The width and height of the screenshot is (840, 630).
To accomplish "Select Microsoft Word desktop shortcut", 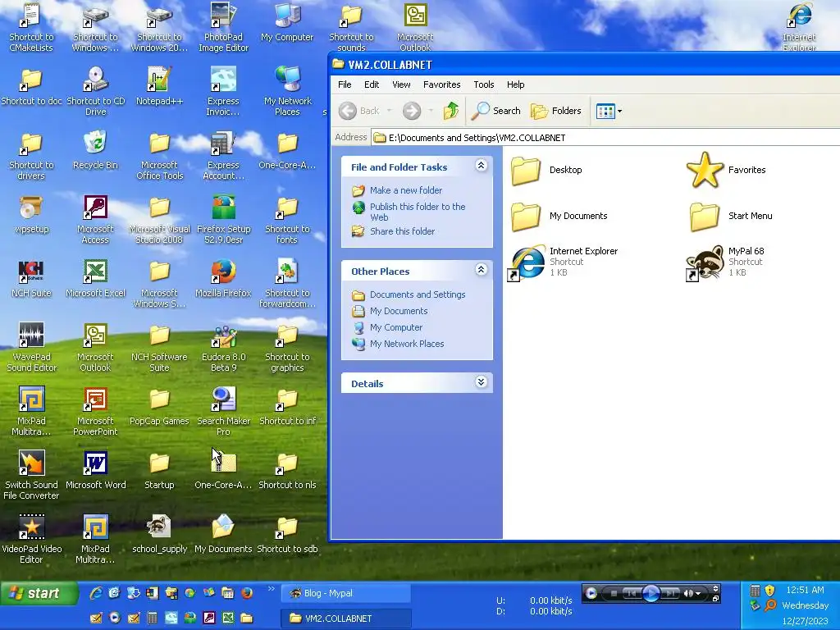I will point(95,470).
